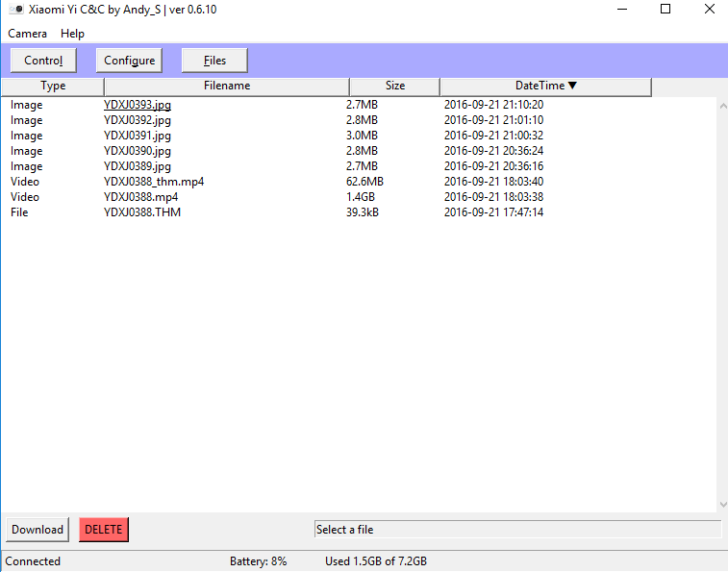Show the Files panel
This screenshot has width=728, height=572.
(x=214, y=61)
